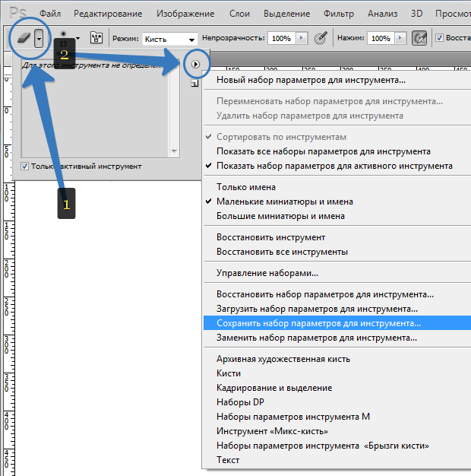Toggle the 'Восста...' erase to history checkbox
471x476 pixels.
tap(439, 38)
